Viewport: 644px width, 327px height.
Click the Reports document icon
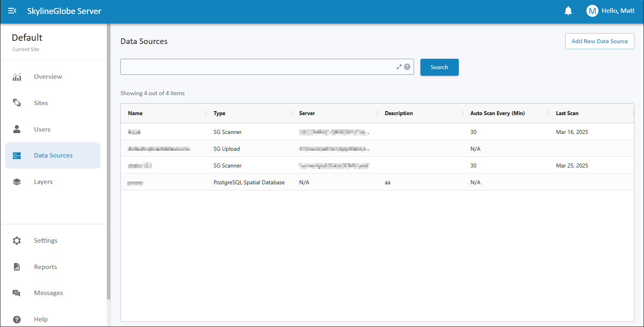(x=17, y=267)
